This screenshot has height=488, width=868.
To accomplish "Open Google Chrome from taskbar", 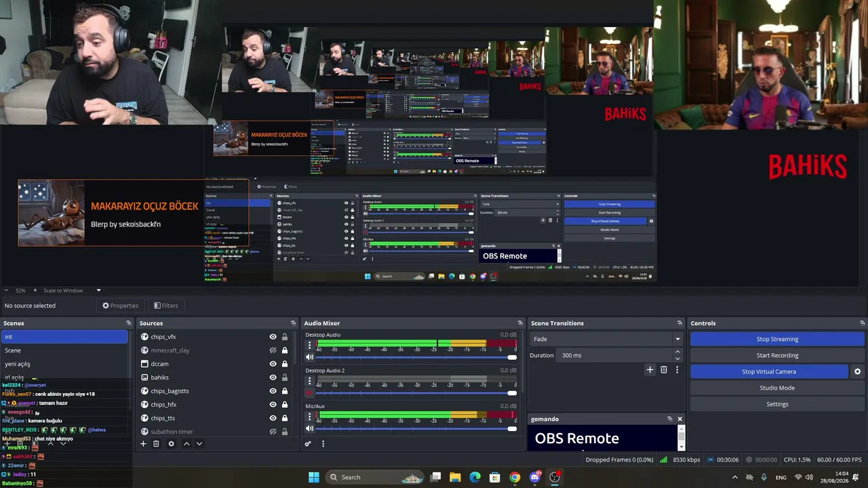I will coord(515,477).
